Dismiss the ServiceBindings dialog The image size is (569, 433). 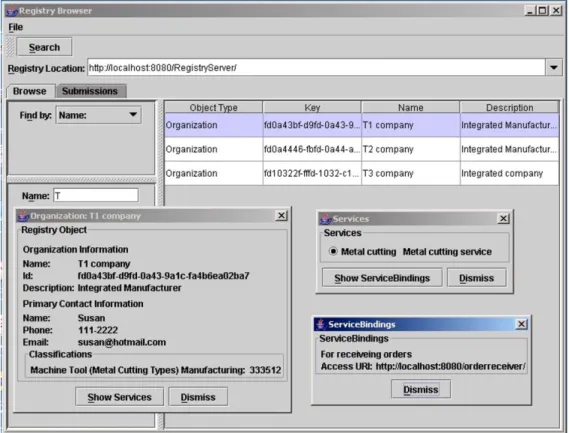421,389
